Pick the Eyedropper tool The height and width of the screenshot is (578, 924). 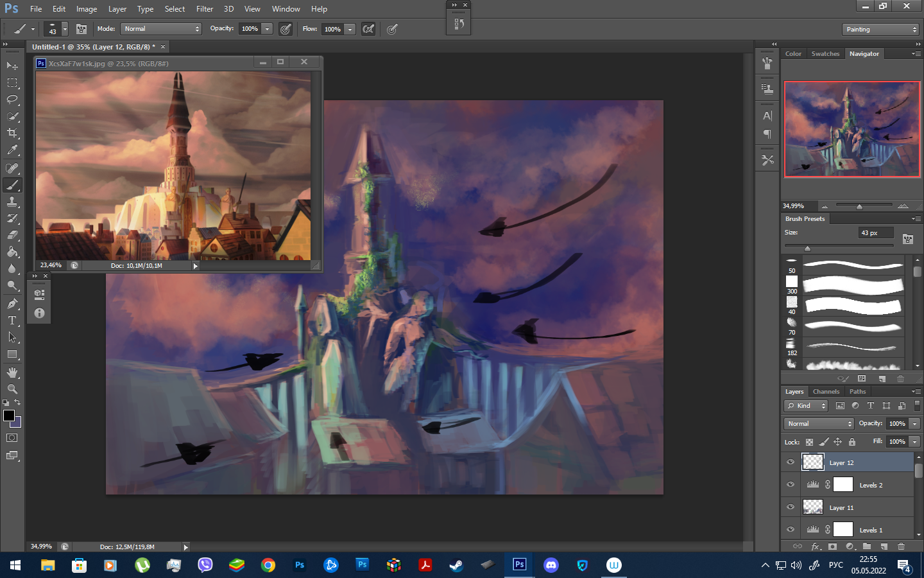[12, 150]
